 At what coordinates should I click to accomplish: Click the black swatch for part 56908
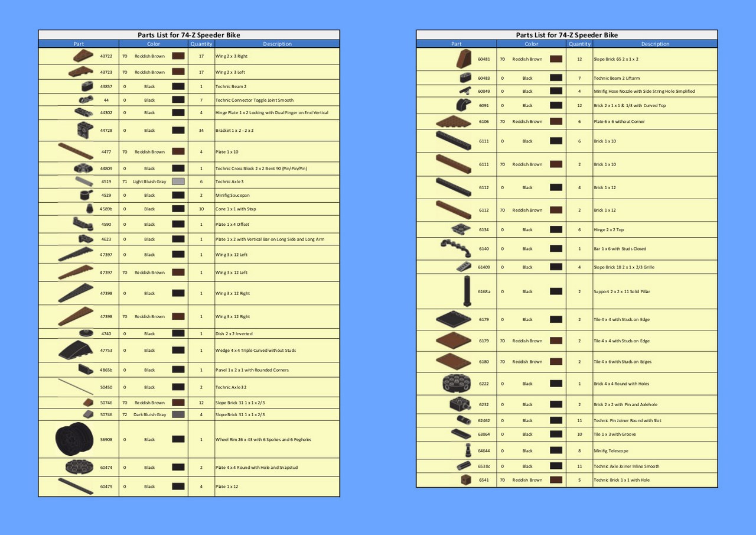pyautogui.click(x=178, y=439)
